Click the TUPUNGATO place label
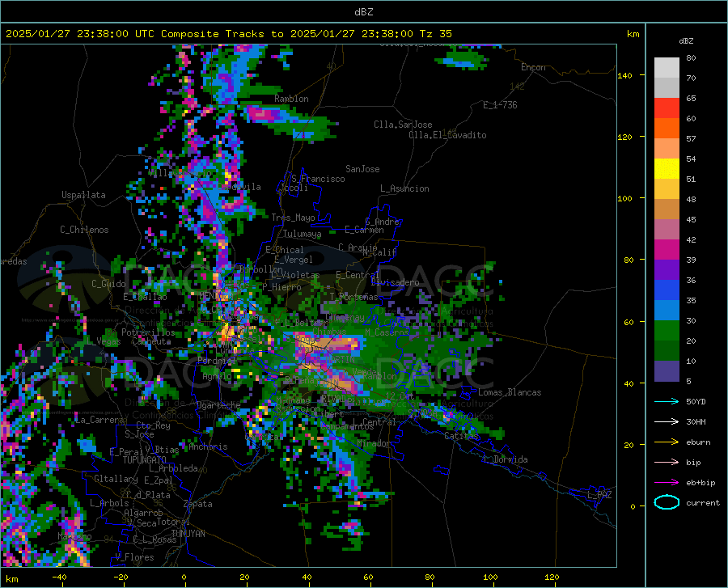 point(145,460)
